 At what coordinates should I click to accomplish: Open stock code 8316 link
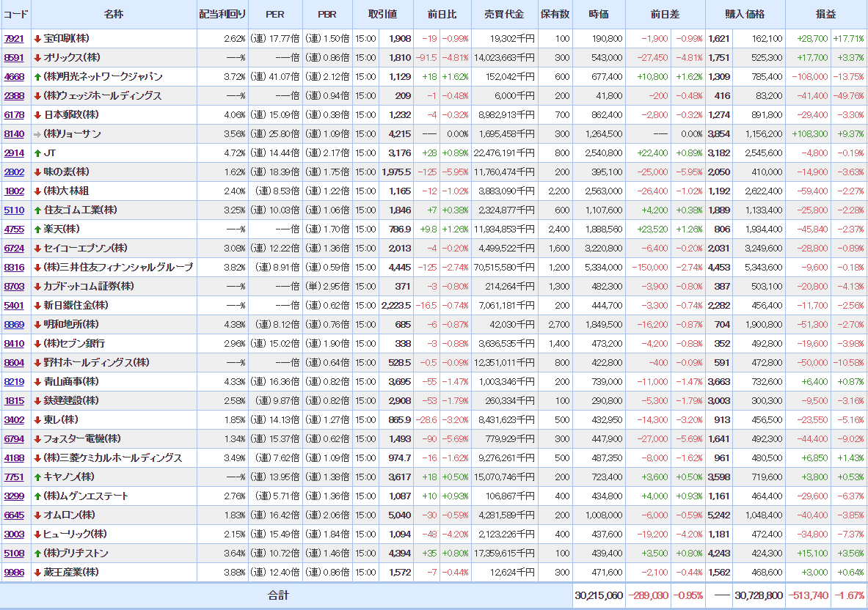pyautogui.click(x=13, y=268)
